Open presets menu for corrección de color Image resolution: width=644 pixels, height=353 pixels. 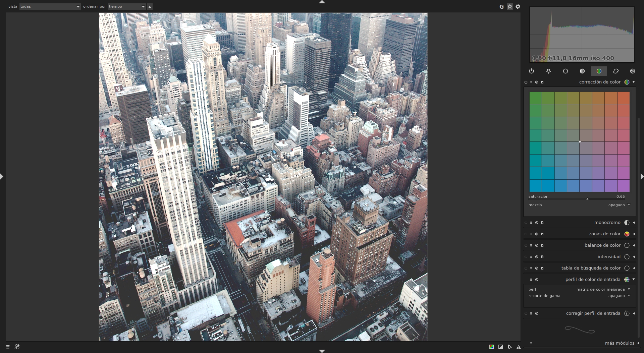531,82
